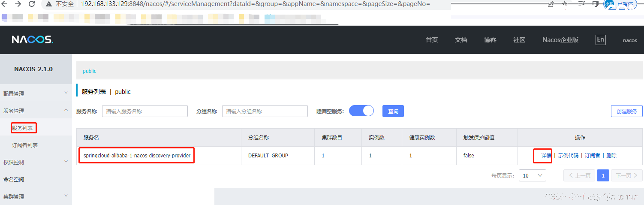Expand the 权限控制 sidebar section
This screenshot has height=205, width=644.
[x=36, y=162]
